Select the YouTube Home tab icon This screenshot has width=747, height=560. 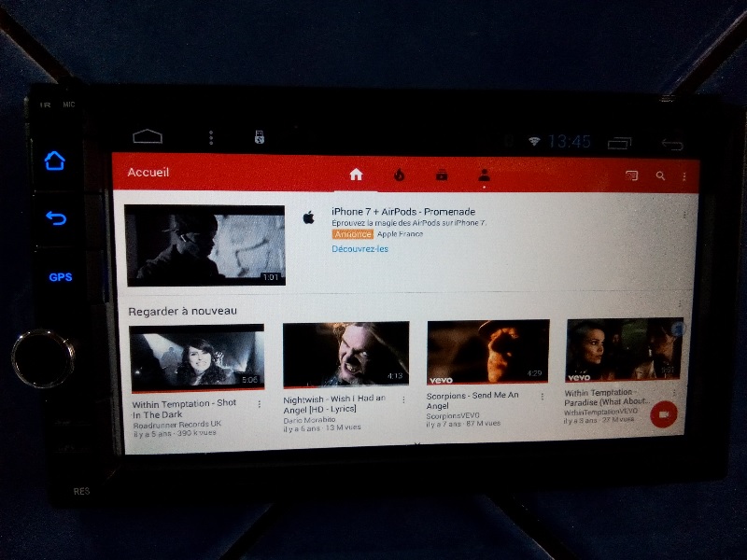pyautogui.click(x=357, y=175)
